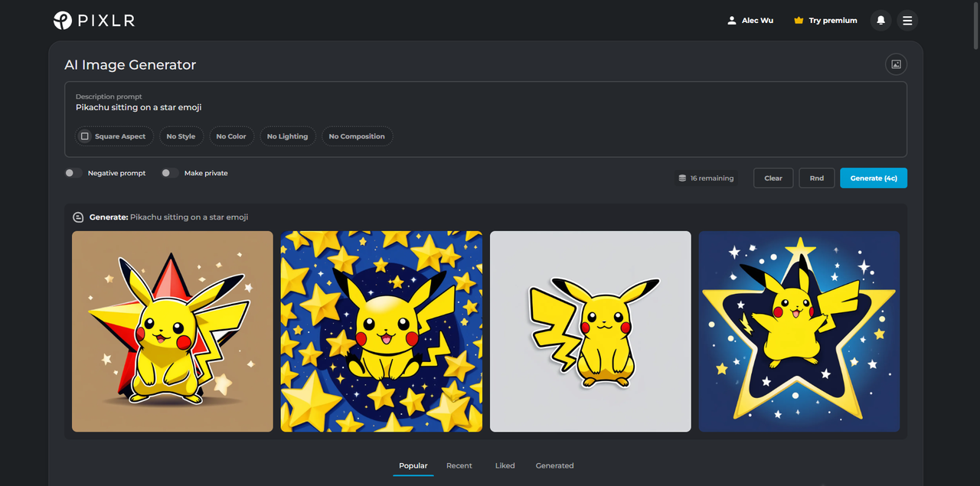Expand the No Style options

click(181, 136)
